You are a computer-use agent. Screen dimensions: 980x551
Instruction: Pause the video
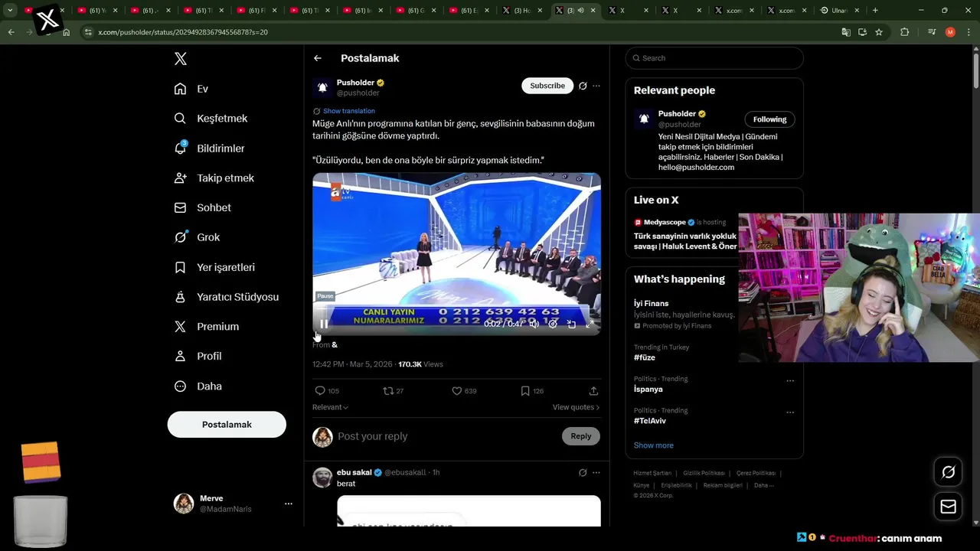point(324,324)
